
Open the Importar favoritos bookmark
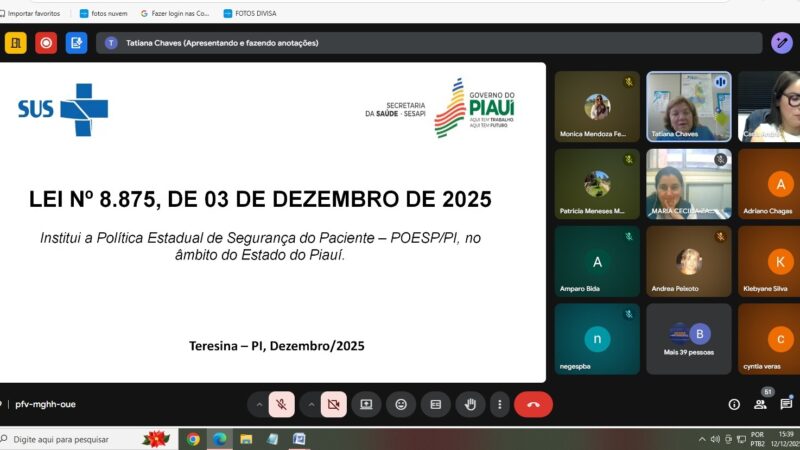30,13
